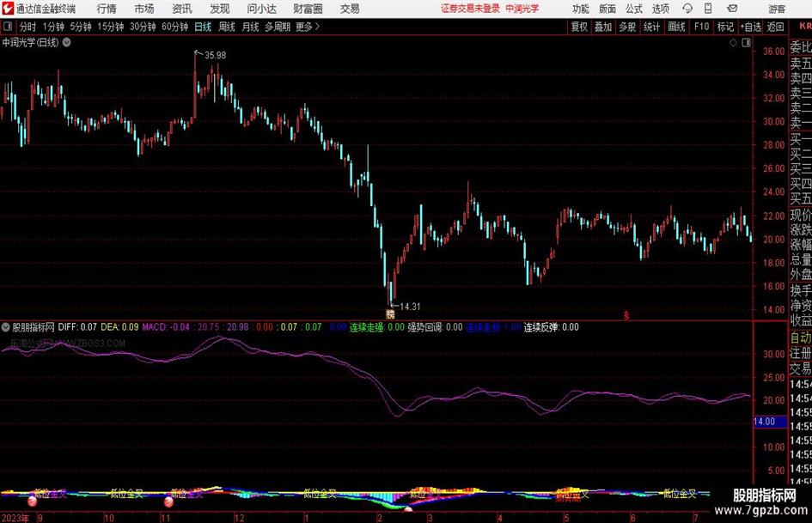The height and width of the screenshot is (523, 812).
Task: Click the 36.00 price axis label
Action: [773, 52]
